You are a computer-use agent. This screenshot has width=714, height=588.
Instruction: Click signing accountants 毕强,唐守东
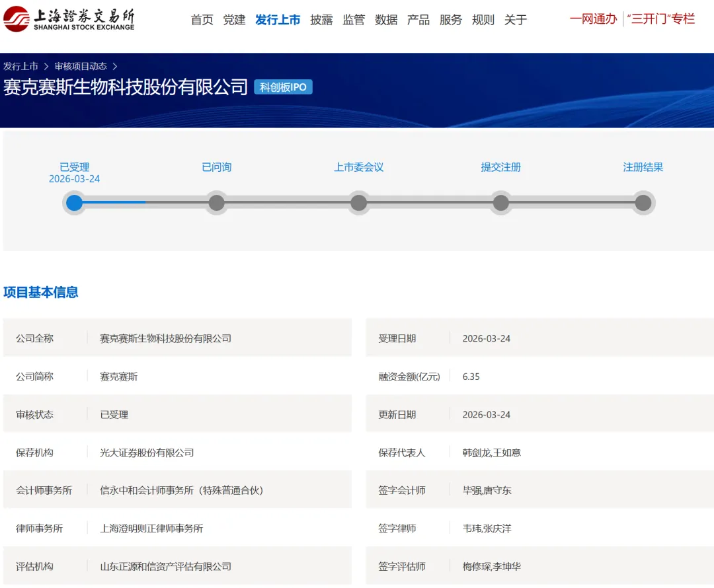tap(487, 491)
